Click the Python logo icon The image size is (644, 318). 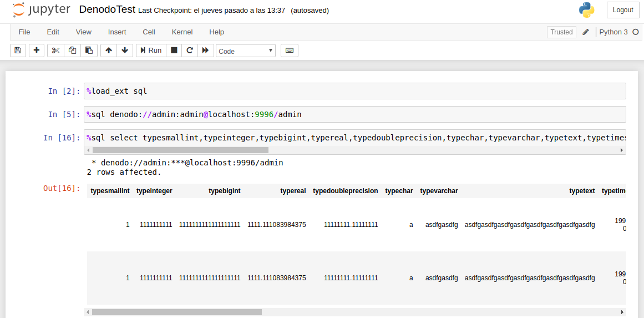pyautogui.click(x=586, y=11)
